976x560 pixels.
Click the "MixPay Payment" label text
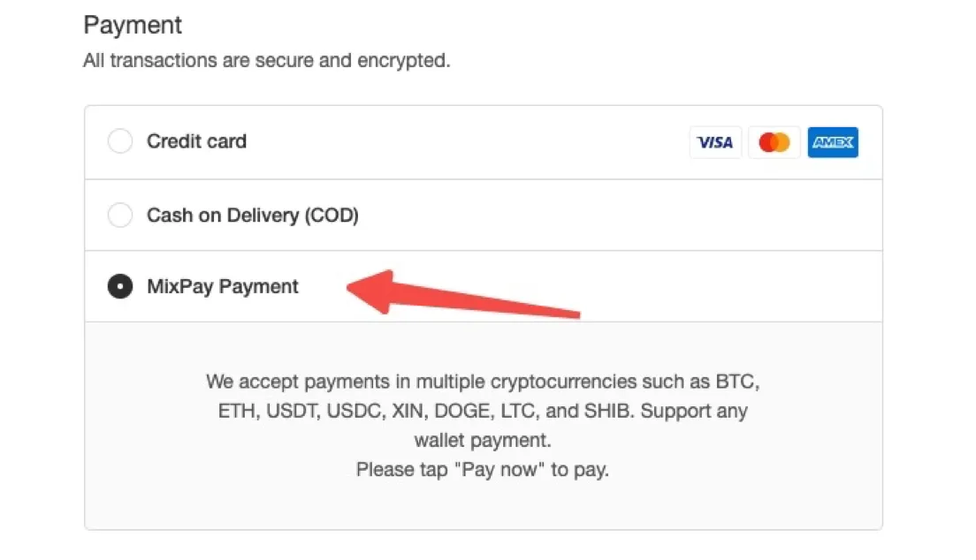(223, 286)
